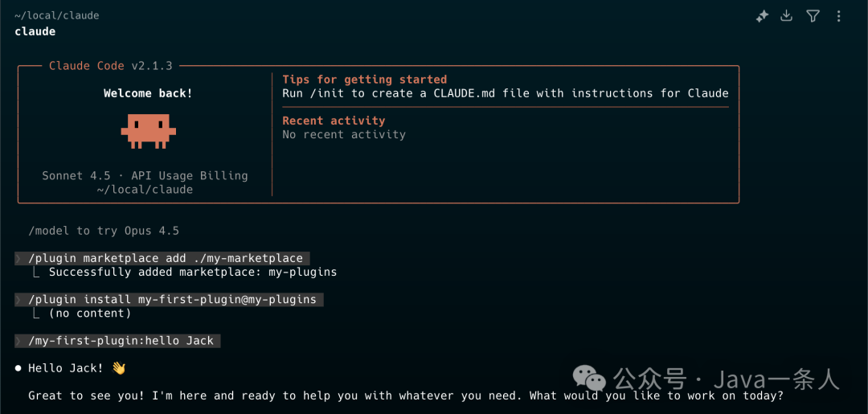Click the WeChat logo watermark icon
868x414 pixels.
pyautogui.click(x=591, y=379)
